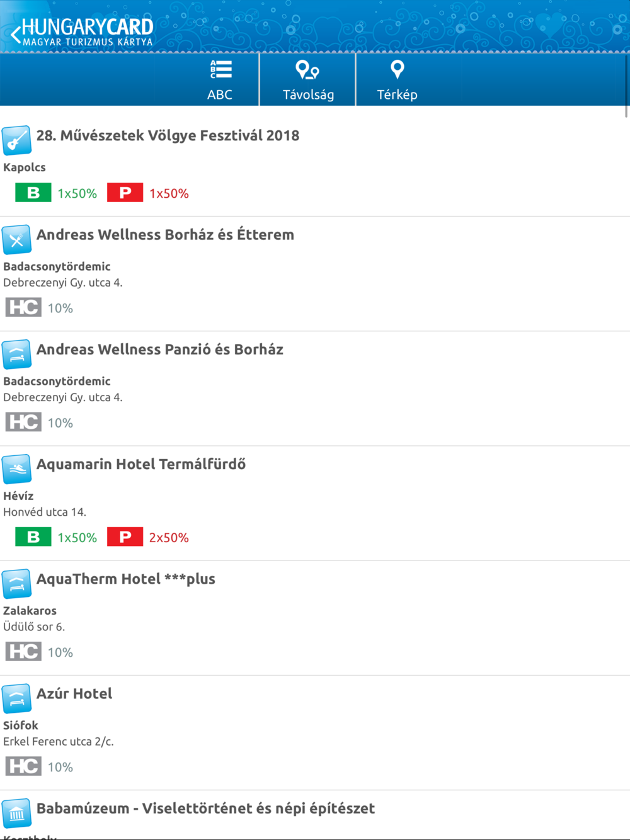Tap the bed icon of AquaTherm Hotel
The width and height of the screenshot is (630, 840).
point(16,583)
